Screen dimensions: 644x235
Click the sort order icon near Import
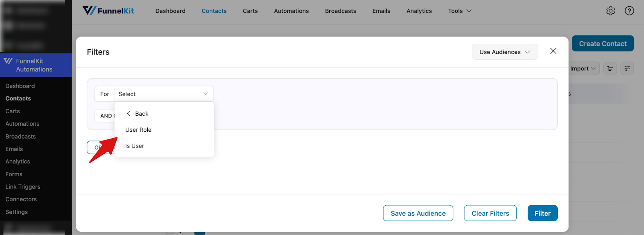610,68
